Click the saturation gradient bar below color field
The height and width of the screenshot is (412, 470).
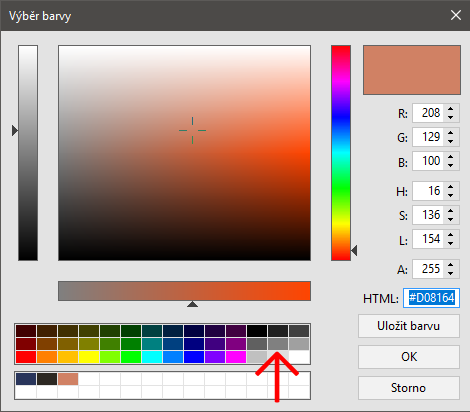tap(184, 291)
